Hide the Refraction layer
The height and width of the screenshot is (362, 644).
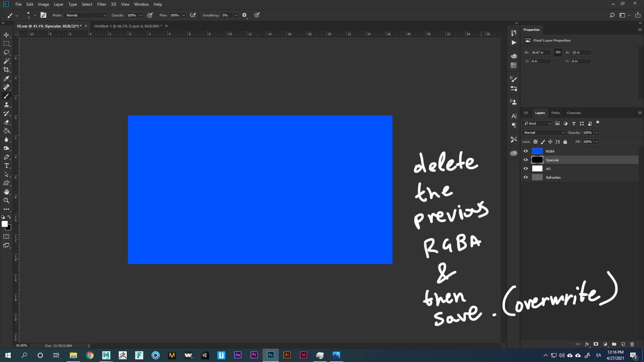pyautogui.click(x=526, y=177)
